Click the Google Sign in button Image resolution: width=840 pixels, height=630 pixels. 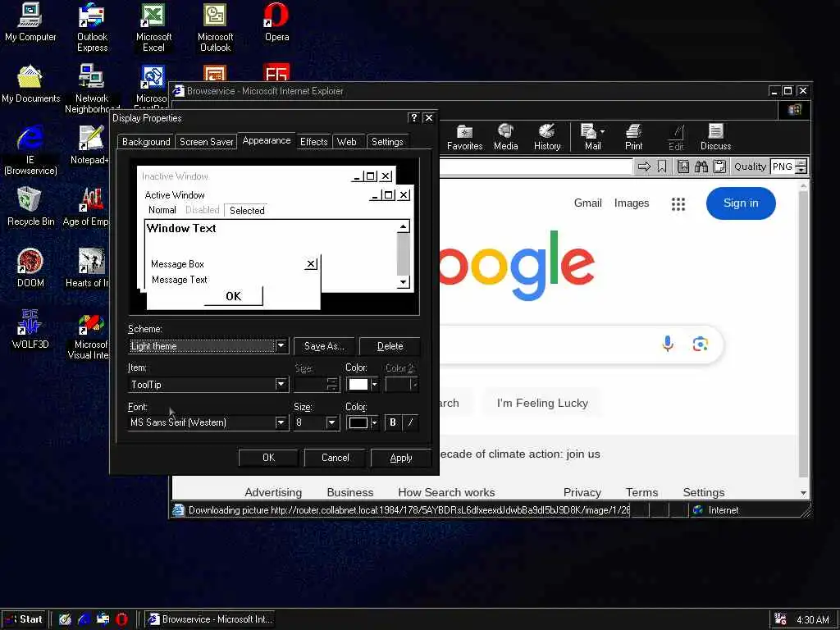tap(741, 203)
